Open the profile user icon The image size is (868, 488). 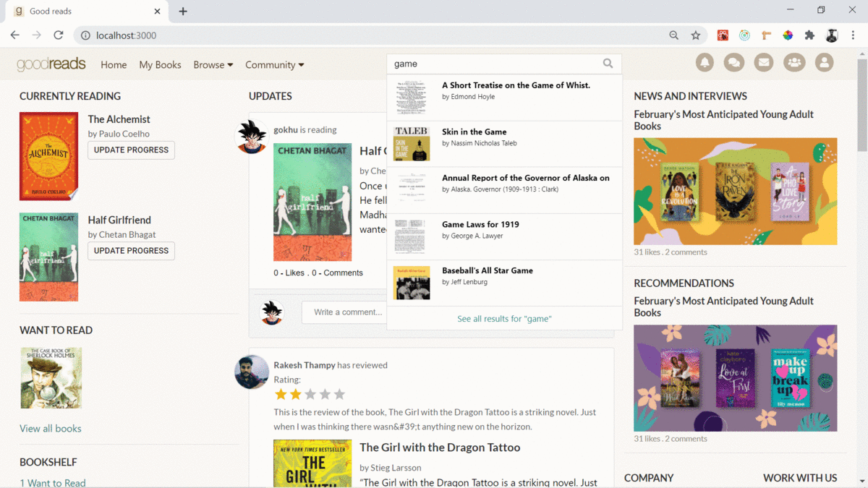824,63
